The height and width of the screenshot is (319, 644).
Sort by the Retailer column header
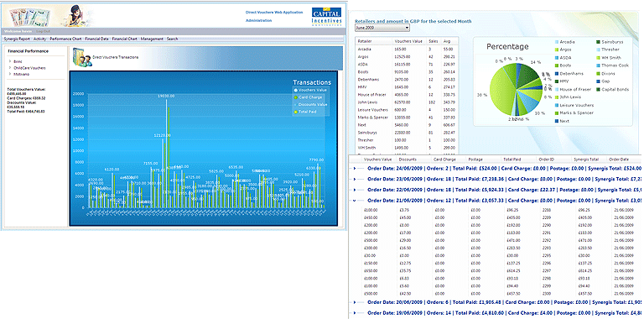click(x=366, y=41)
